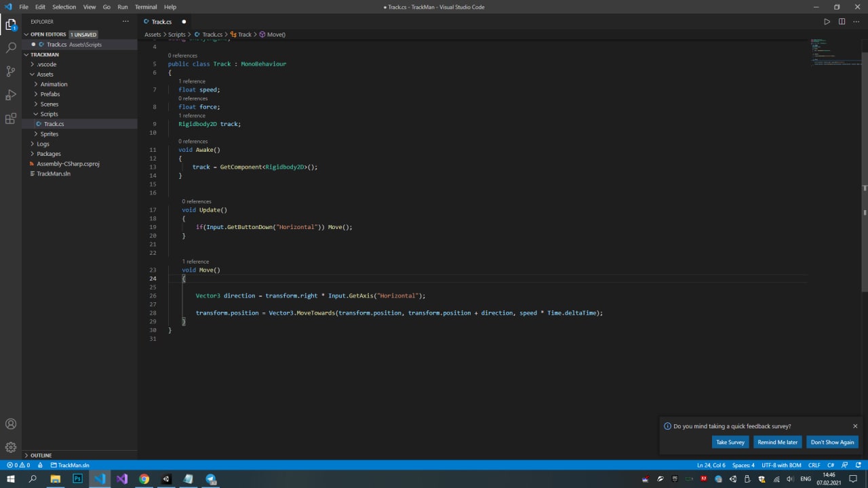The height and width of the screenshot is (488, 868).
Task: Split the editor to the right
Action: click(842, 22)
